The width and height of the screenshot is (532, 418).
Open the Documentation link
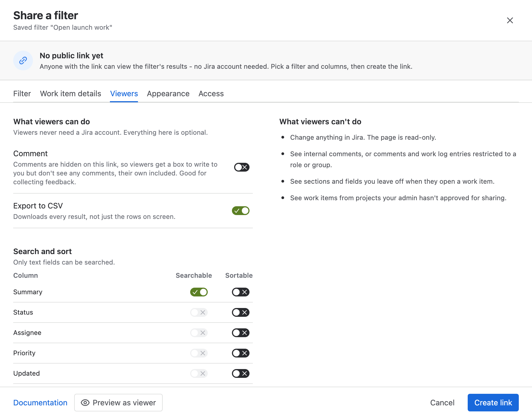(40, 403)
